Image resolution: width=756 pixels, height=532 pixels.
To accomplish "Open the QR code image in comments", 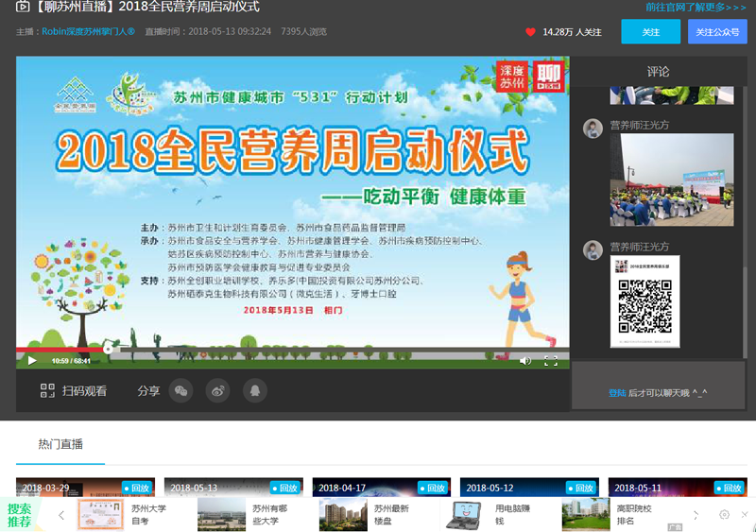I will point(644,300).
